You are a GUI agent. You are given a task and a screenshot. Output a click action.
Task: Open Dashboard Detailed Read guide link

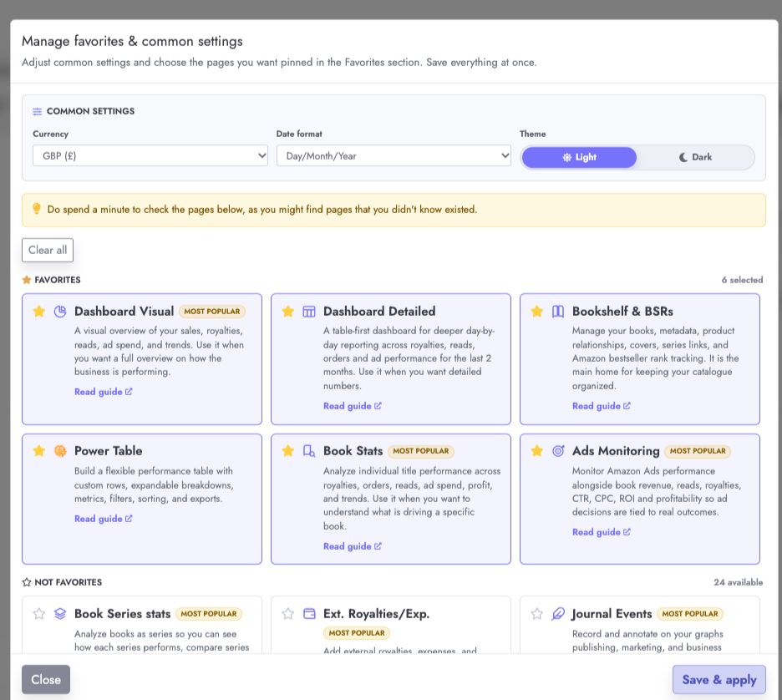pos(352,406)
